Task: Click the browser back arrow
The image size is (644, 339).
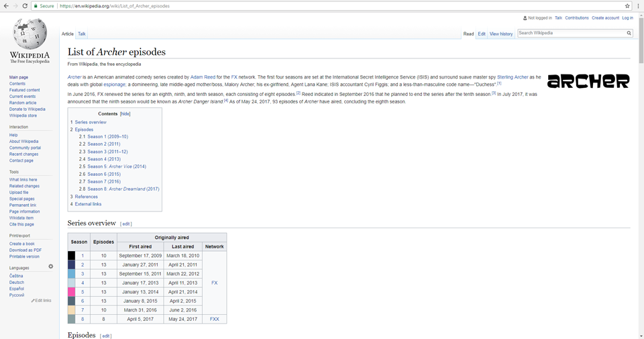Action: click(x=6, y=6)
